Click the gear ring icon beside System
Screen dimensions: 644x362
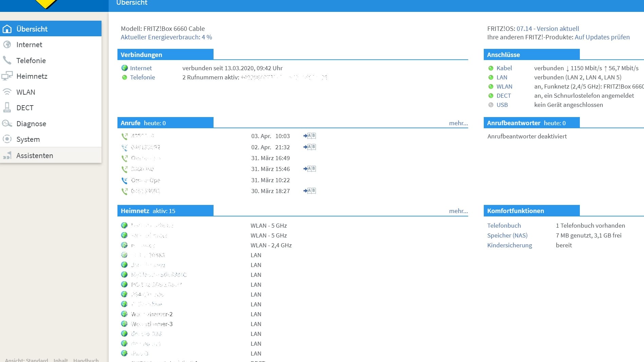point(7,139)
